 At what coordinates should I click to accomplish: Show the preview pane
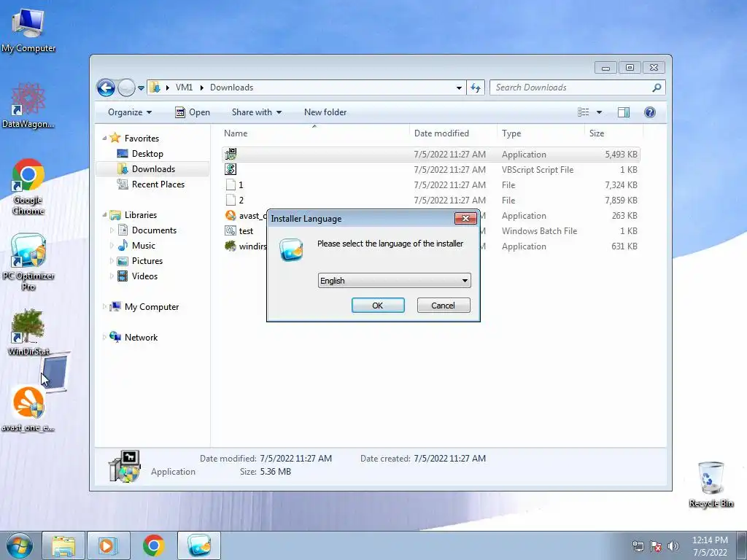623,112
